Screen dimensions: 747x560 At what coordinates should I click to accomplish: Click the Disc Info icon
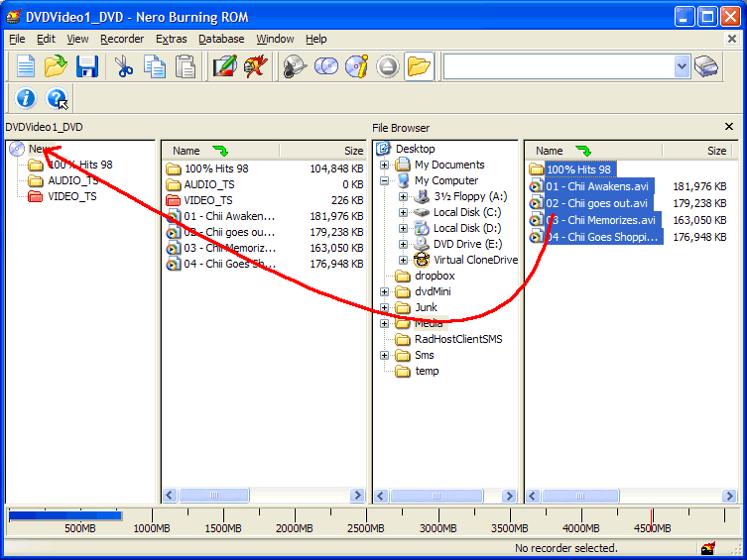pyautogui.click(x=357, y=66)
